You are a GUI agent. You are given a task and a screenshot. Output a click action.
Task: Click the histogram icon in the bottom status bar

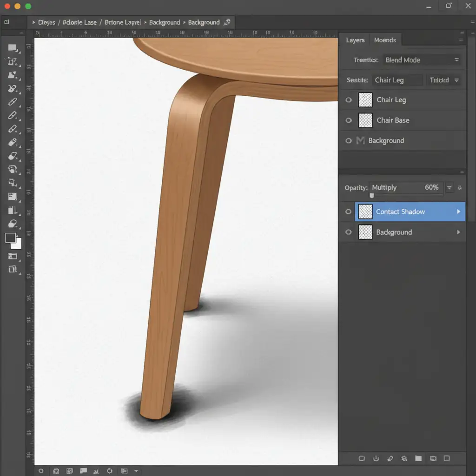[70, 471]
